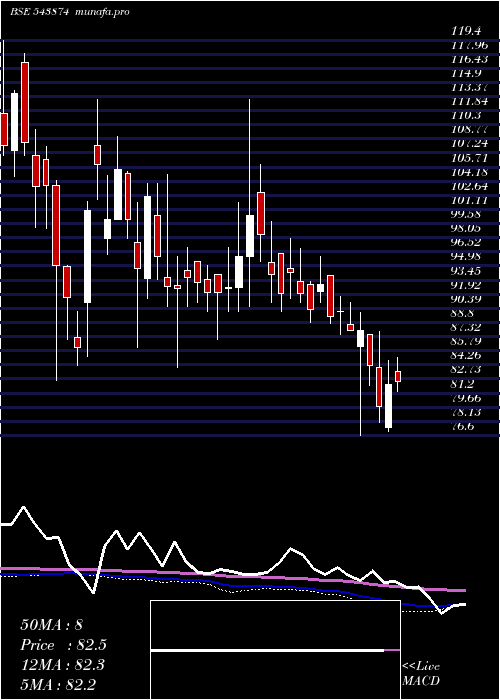Click the pink moving average line

[x=232, y=577]
